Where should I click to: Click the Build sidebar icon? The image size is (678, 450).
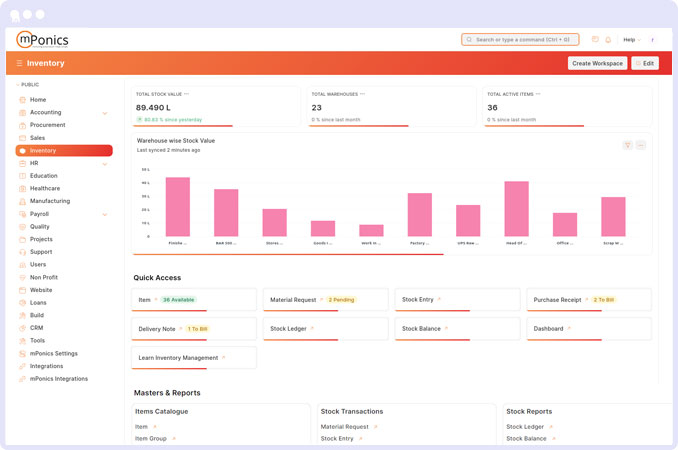click(x=22, y=316)
